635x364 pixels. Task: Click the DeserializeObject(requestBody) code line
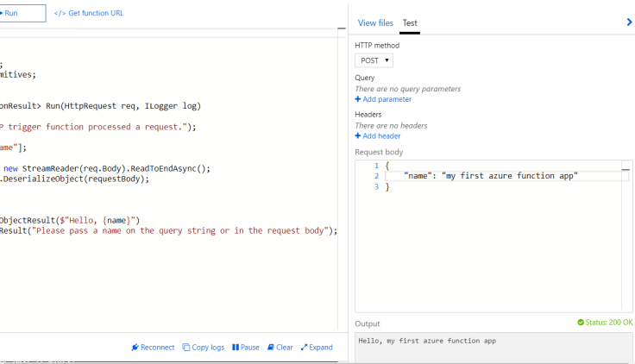point(74,179)
